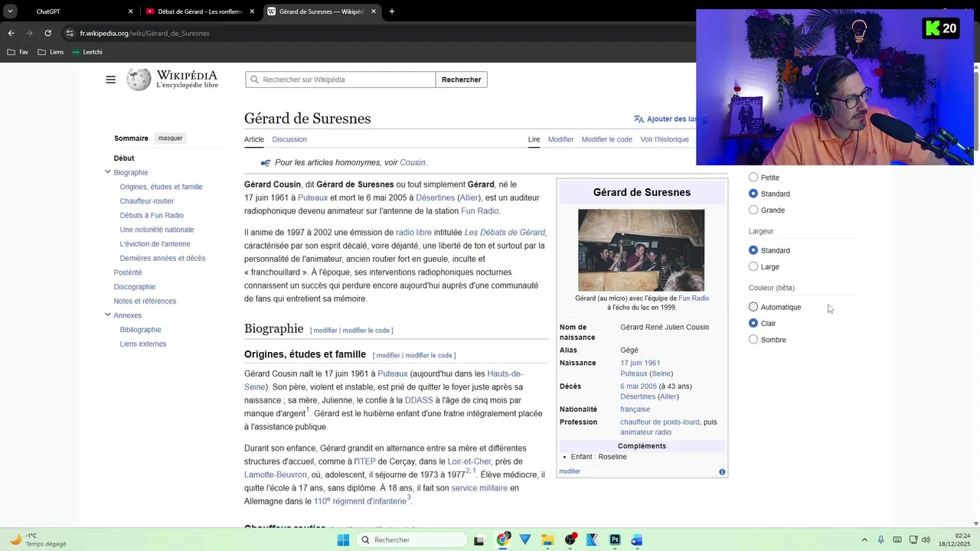Open chauffeur de poids-lourd link
Image resolution: width=980 pixels, height=551 pixels.
point(659,422)
